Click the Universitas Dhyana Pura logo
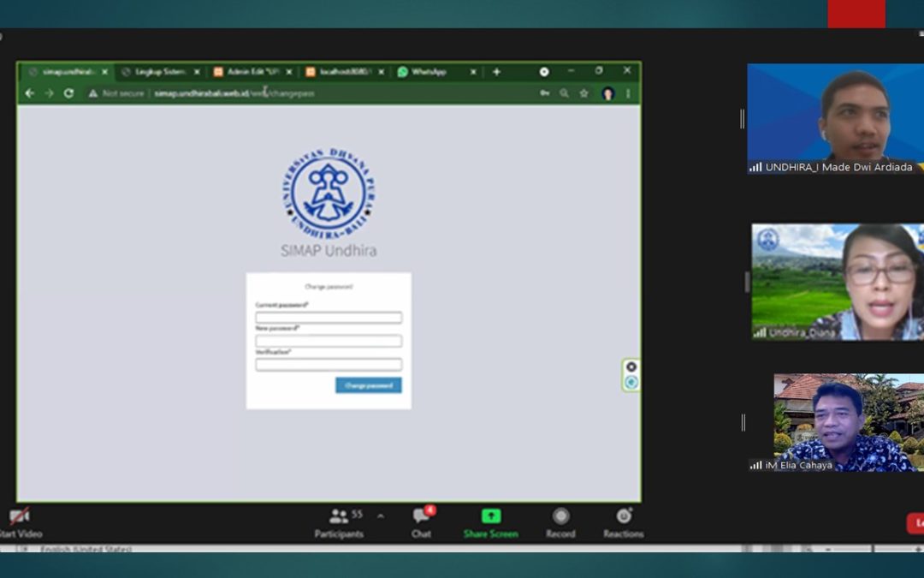 tap(329, 193)
